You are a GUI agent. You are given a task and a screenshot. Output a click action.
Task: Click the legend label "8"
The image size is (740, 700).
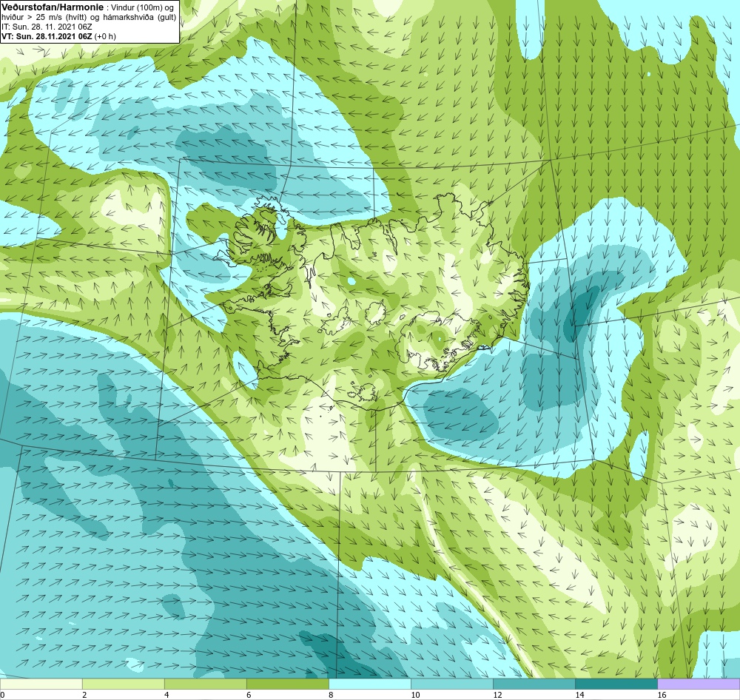tap(331, 695)
